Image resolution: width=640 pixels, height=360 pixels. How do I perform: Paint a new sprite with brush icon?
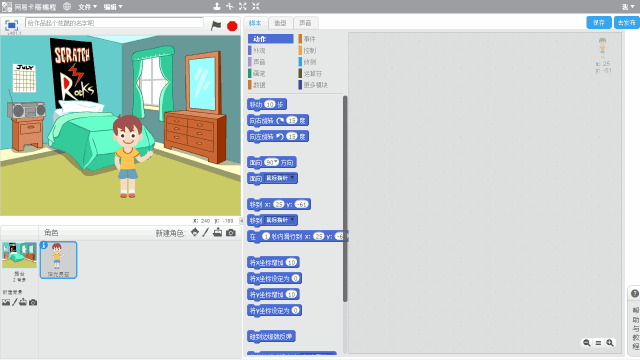click(x=206, y=232)
